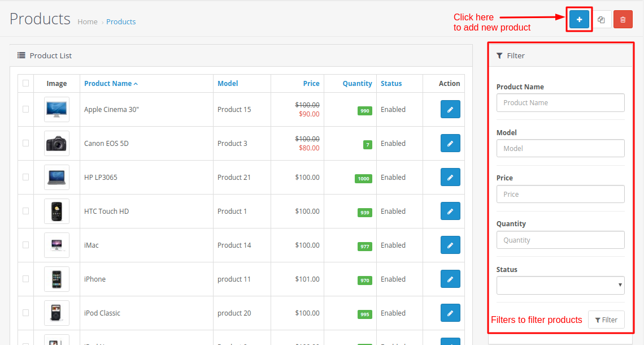Click the green 977 quantity badge
The width and height of the screenshot is (644, 345).
365,247
